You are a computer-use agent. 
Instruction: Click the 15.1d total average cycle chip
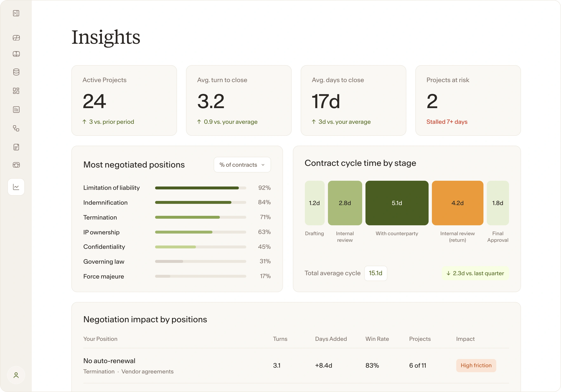point(376,273)
